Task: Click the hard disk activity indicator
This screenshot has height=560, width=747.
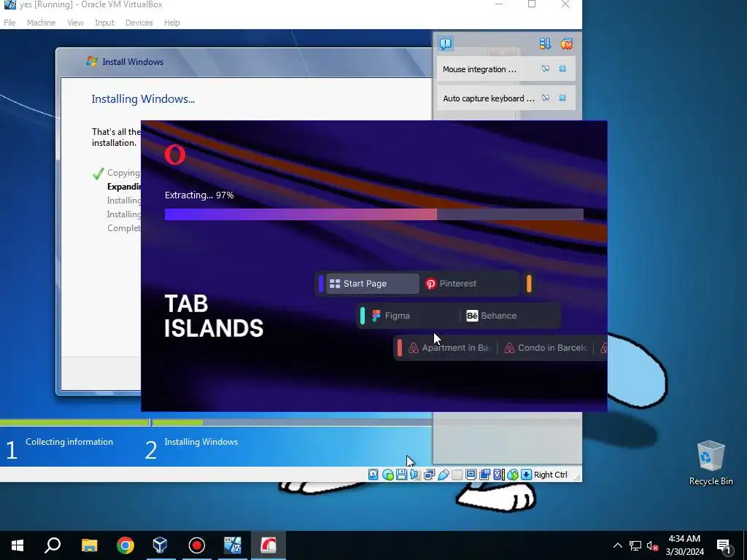Action: point(373,474)
